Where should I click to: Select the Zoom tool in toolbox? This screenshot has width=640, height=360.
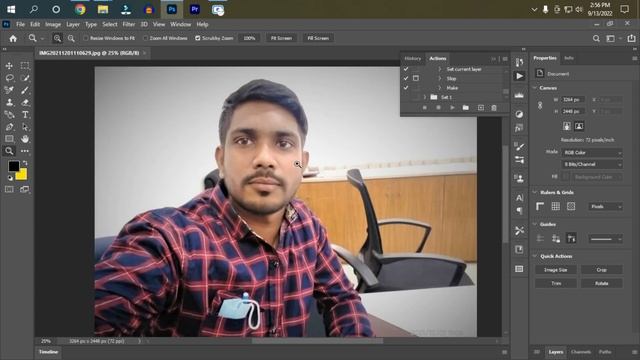(9, 151)
